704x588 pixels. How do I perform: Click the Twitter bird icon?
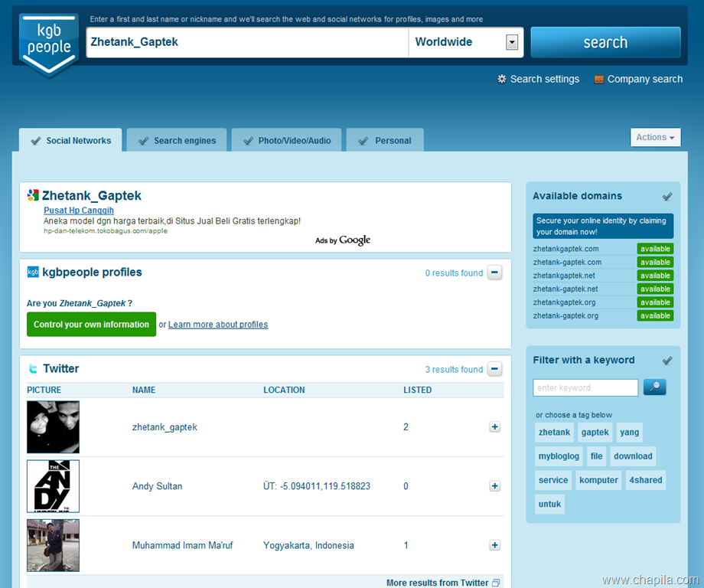pos(33,369)
